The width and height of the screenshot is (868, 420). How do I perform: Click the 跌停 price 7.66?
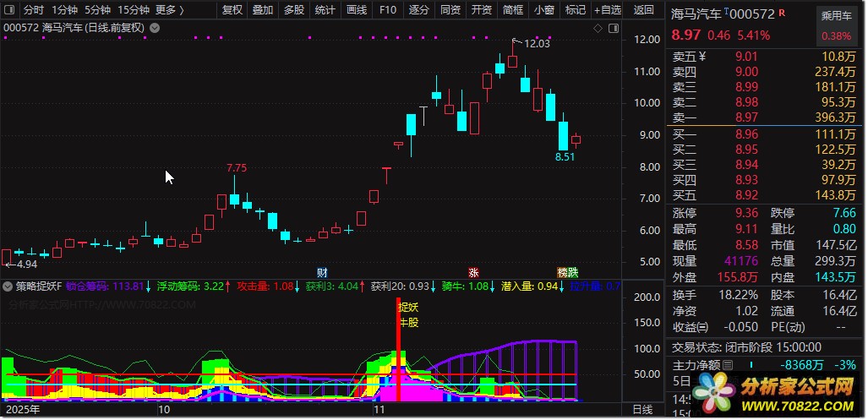(843, 213)
